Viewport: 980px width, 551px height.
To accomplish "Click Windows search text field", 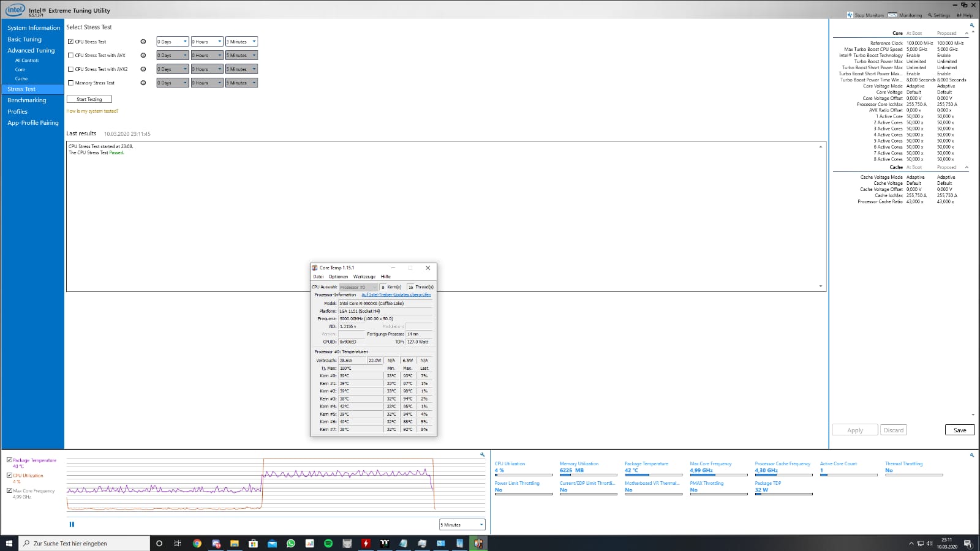I will (x=85, y=543).
